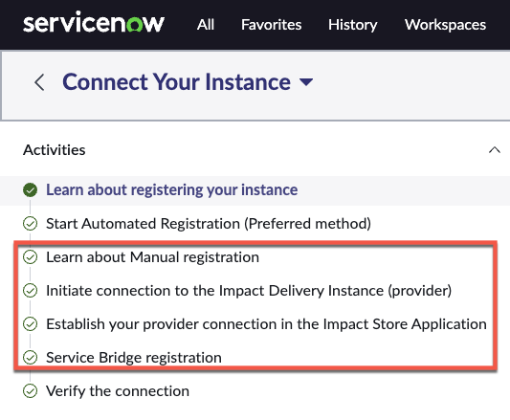Image resolution: width=510 pixels, height=420 pixels.
Task: Click checkmark beside Service Bridge registration
Action: tap(31, 358)
